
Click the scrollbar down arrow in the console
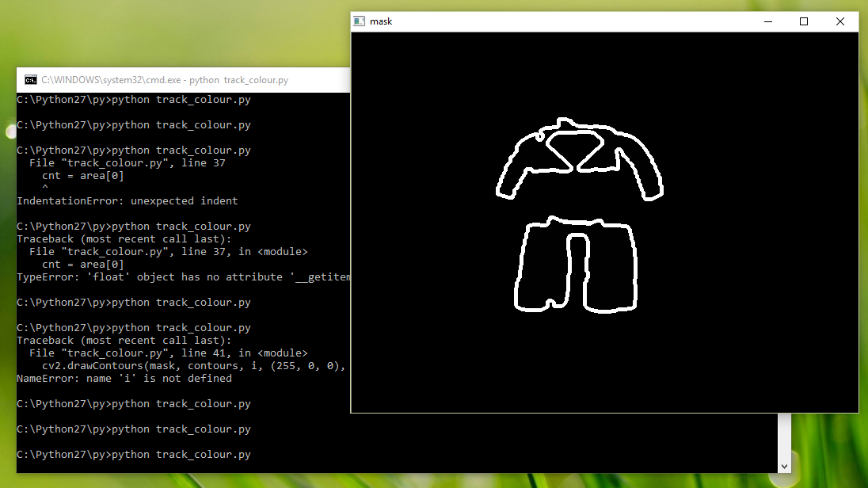(x=784, y=466)
